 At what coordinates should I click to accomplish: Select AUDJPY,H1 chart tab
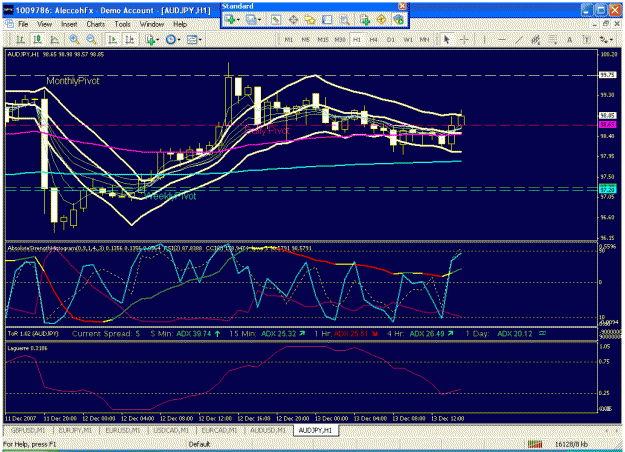[x=315, y=430]
